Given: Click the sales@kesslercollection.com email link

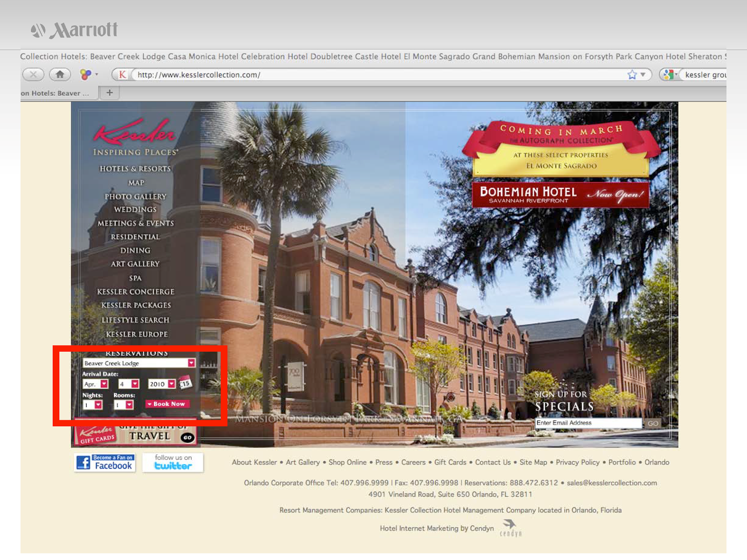Looking at the screenshot, I should [612, 483].
